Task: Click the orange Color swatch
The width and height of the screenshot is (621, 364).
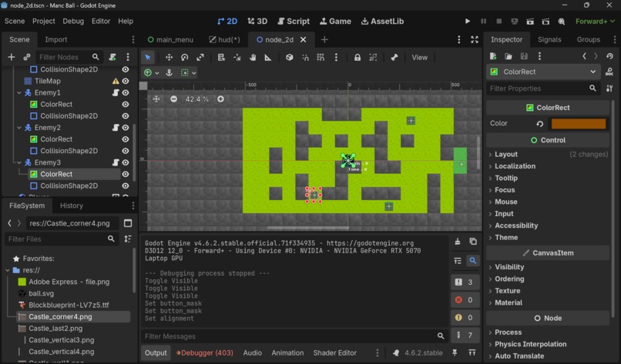Action: pos(579,123)
